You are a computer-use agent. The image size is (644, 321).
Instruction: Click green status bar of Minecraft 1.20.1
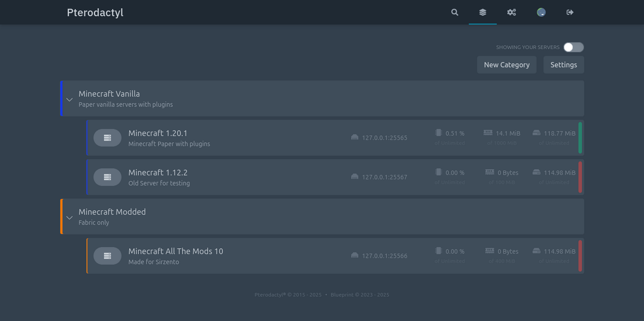pos(580,138)
